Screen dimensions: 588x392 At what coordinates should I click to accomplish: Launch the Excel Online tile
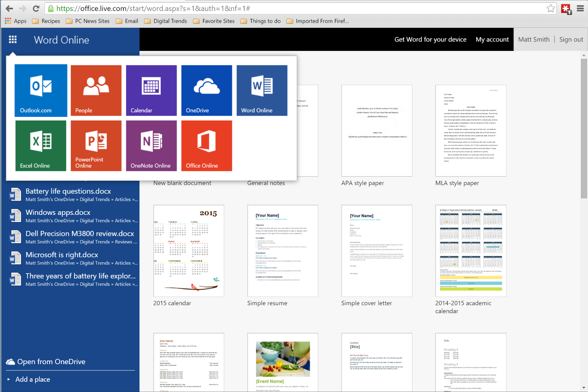click(x=41, y=146)
